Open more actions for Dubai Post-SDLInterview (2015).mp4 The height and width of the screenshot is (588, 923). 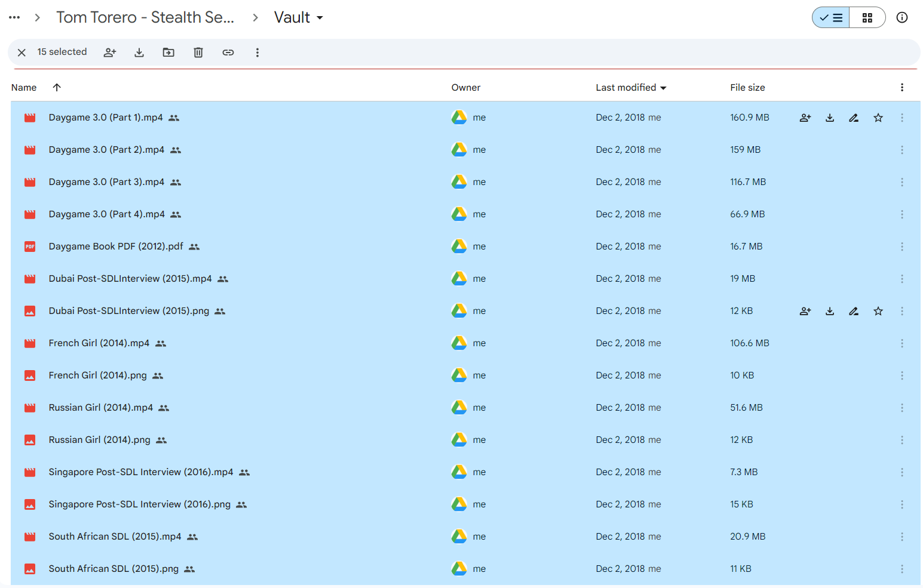click(902, 279)
